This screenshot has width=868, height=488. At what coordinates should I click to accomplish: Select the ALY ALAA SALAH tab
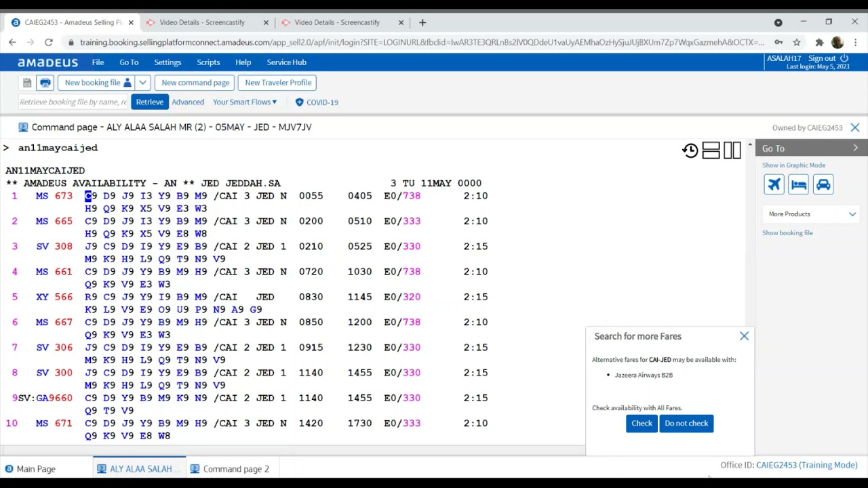coord(140,469)
